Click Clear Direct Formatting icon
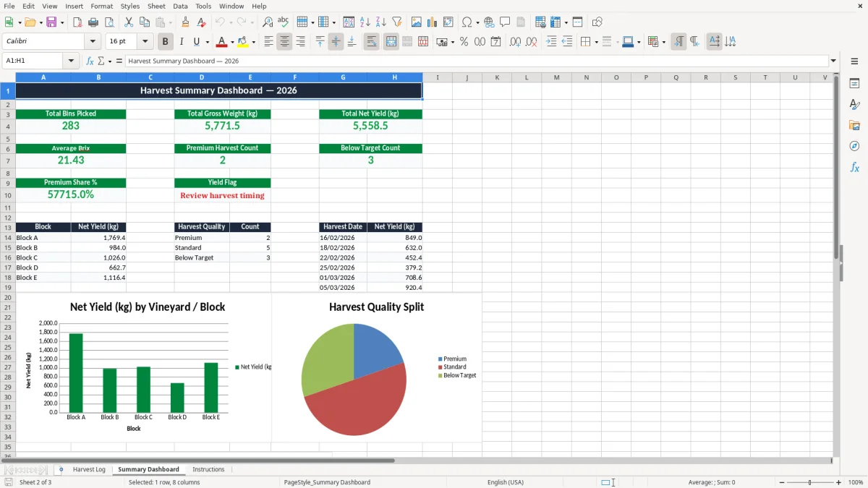Screen dimensions: 868x488 point(200,22)
